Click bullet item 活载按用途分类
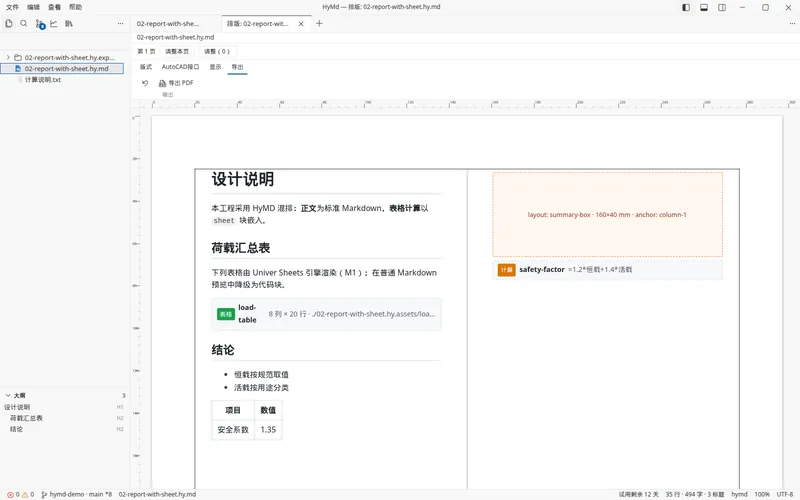This screenshot has width=800, height=500. pyautogui.click(x=261, y=388)
